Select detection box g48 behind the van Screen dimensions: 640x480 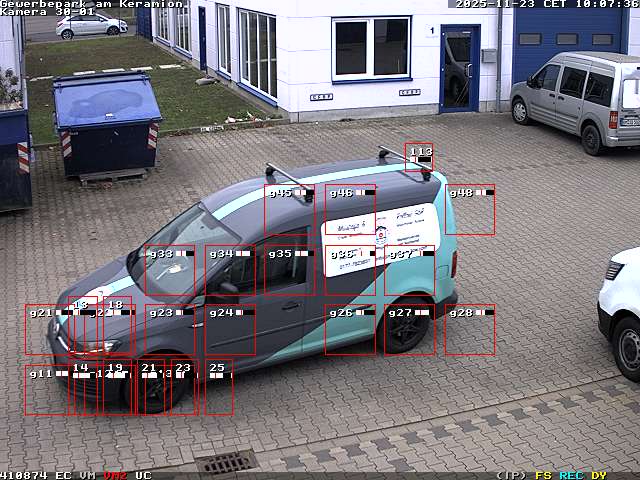point(470,210)
